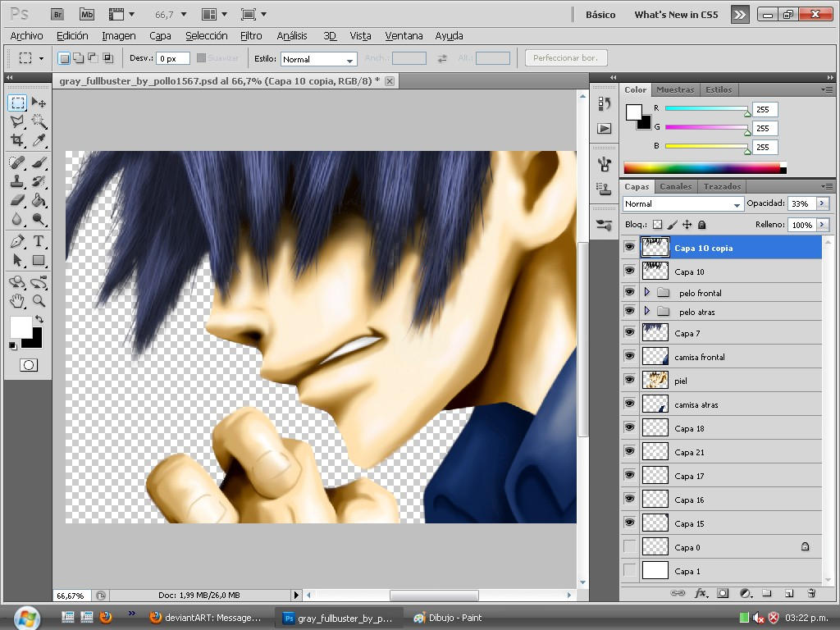This screenshot has height=630, width=840.
Task: Switch to the Canales tab
Action: (x=675, y=186)
